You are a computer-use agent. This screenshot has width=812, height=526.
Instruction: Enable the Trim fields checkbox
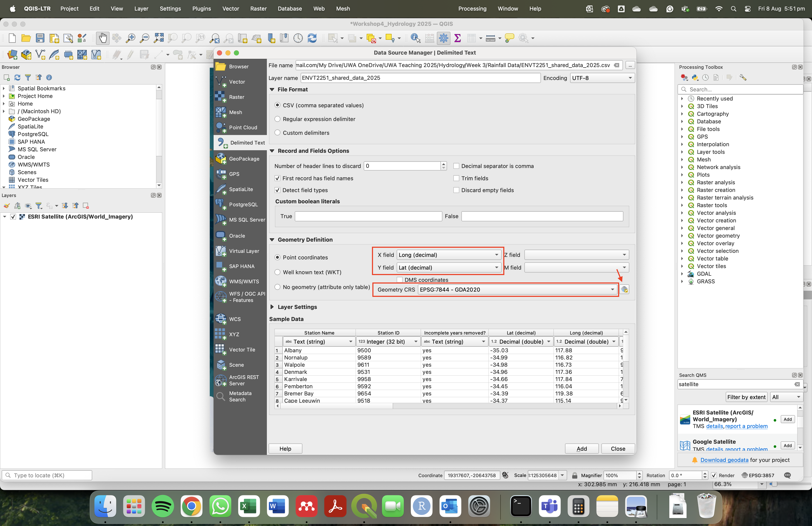(456, 179)
